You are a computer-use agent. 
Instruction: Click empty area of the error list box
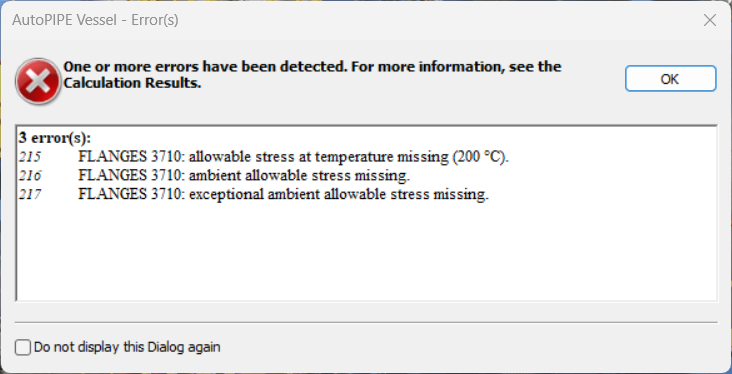pos(366,254)
